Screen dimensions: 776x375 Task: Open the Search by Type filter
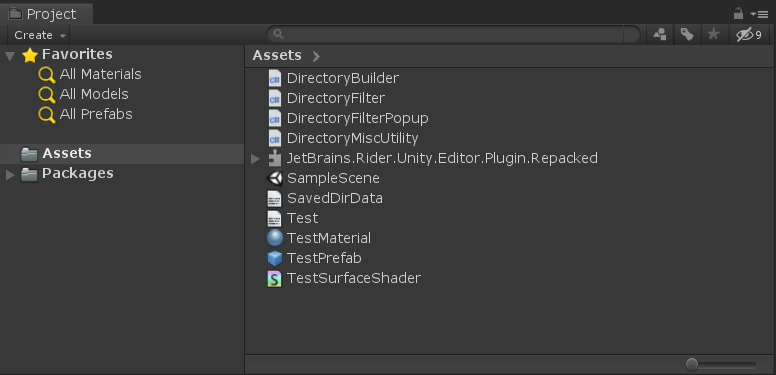(x=660, y=35)
